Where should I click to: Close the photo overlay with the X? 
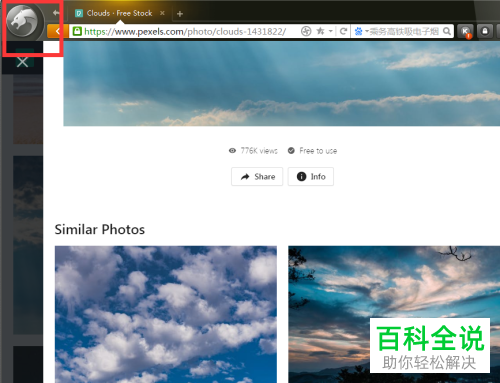(23, 62)
